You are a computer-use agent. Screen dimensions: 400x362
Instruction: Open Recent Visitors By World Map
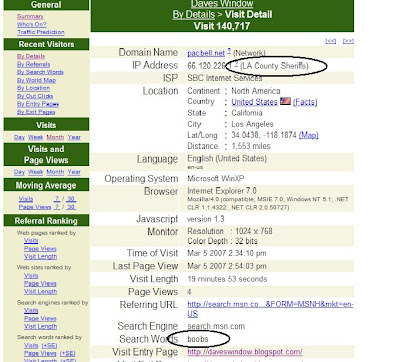click(x=36, y=80)
